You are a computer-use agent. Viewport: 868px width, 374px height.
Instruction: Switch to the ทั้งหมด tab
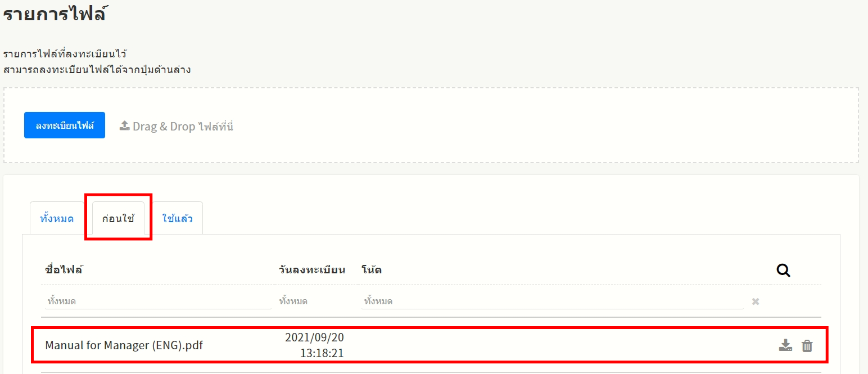[57, 218]
